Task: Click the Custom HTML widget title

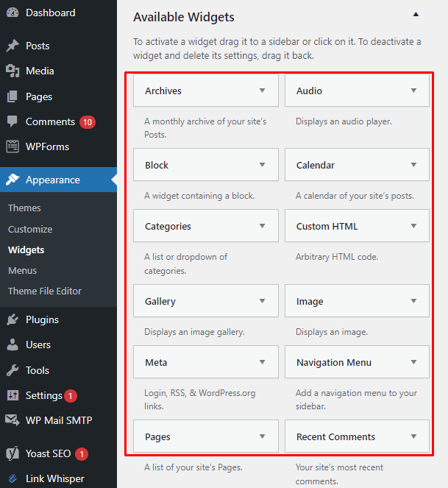Action: [x=327, y=226]
